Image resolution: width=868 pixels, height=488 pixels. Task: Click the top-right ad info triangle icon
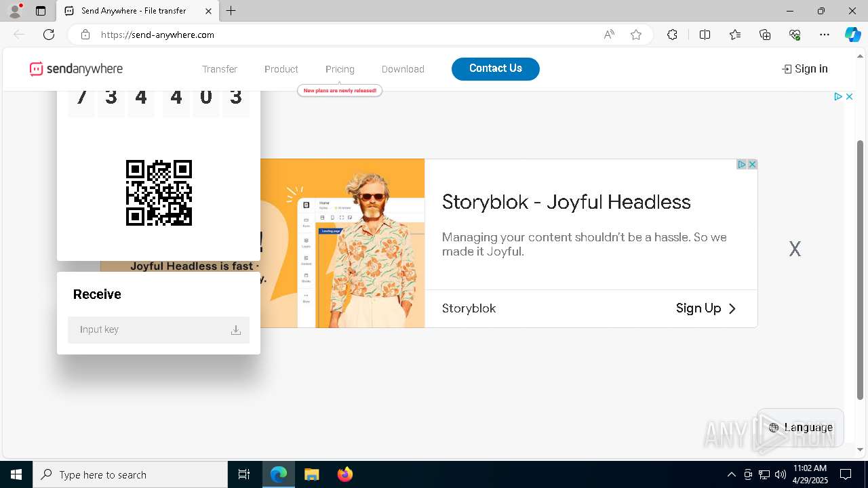point(838,97)
